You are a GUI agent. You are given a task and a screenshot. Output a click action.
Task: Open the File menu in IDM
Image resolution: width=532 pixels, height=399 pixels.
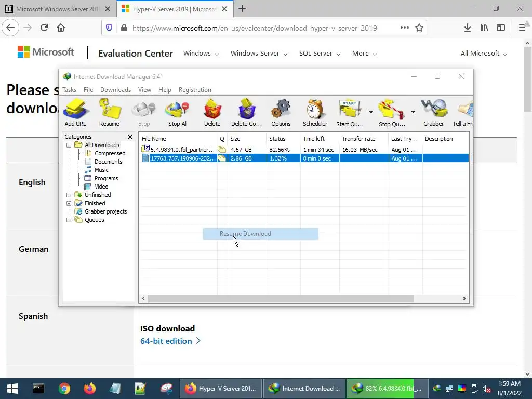pos(88,90)
